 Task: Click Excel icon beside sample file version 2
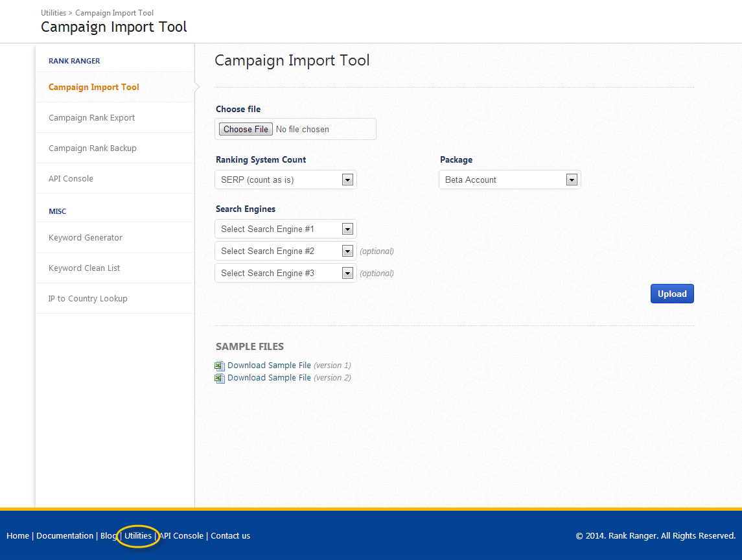click(220, 378)
